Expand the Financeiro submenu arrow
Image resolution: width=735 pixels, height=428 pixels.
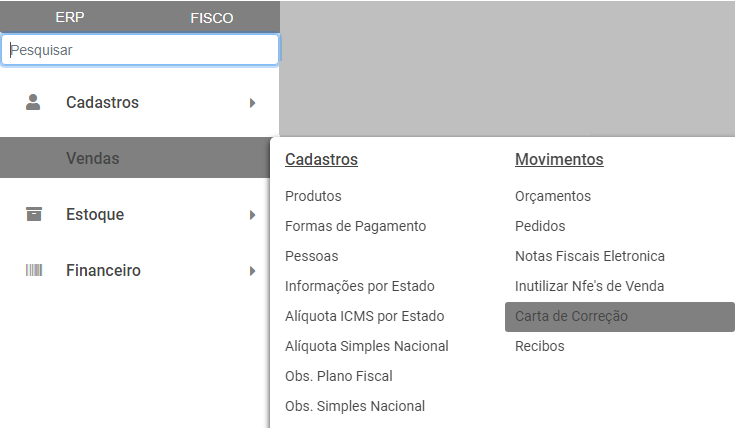253,270
